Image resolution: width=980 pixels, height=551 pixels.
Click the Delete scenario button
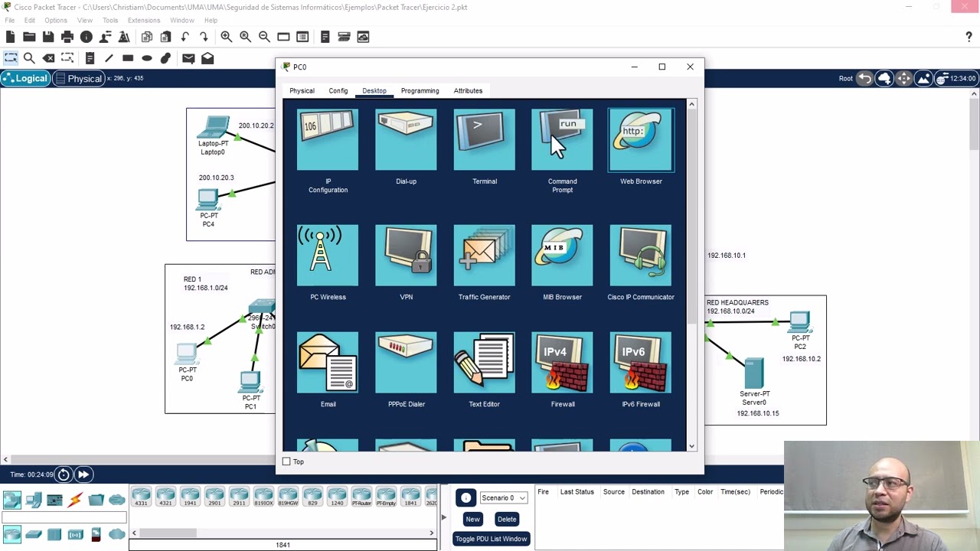(507, 519)
